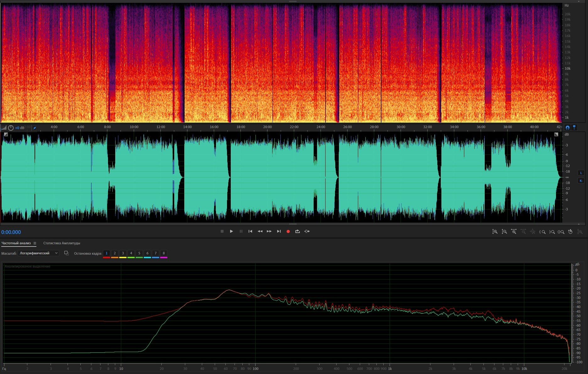This screenshot has width=588, height=374.
Task: Click the 0:00.000 timecode display
Action: 11,232
